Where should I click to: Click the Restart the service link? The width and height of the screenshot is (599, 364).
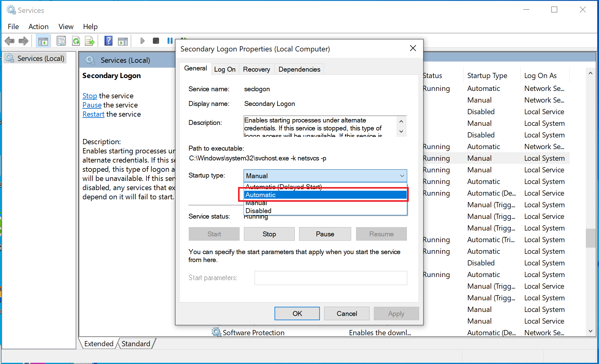click(93, 114)
